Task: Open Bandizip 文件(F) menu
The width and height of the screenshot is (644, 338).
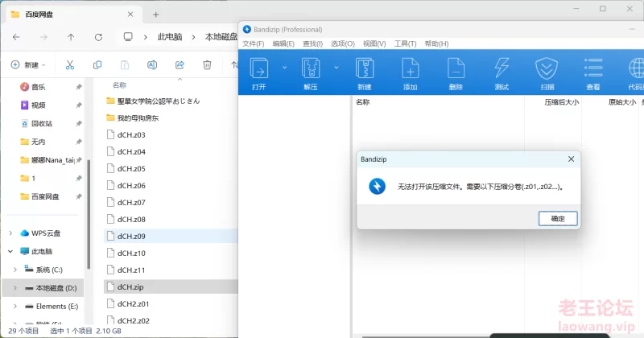Action: [253, 43]
